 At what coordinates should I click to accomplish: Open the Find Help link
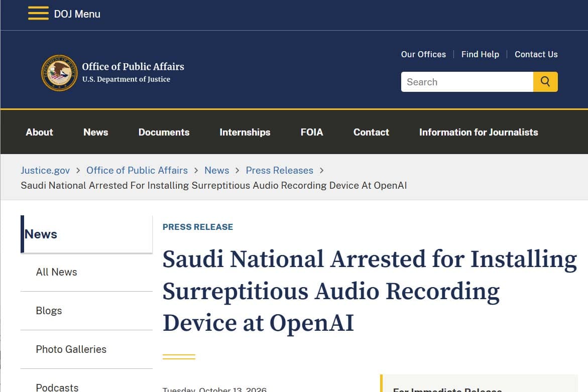click(x=480, y=54)
